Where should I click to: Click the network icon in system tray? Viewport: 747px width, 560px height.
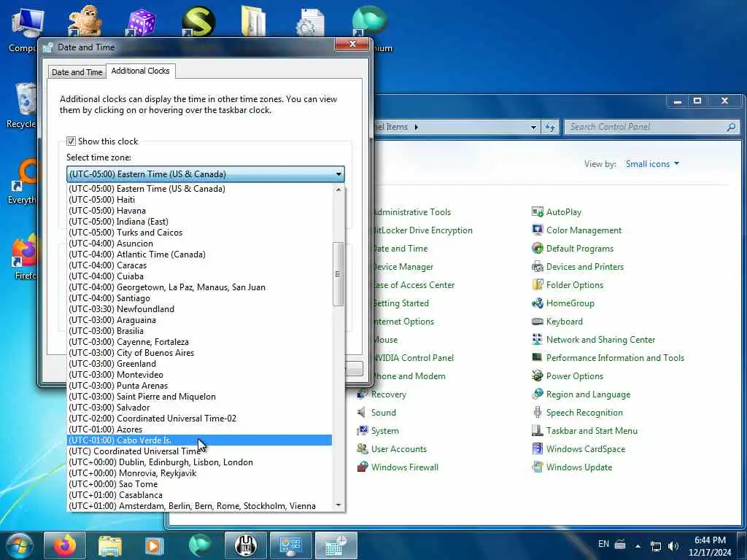pos(656,546)
